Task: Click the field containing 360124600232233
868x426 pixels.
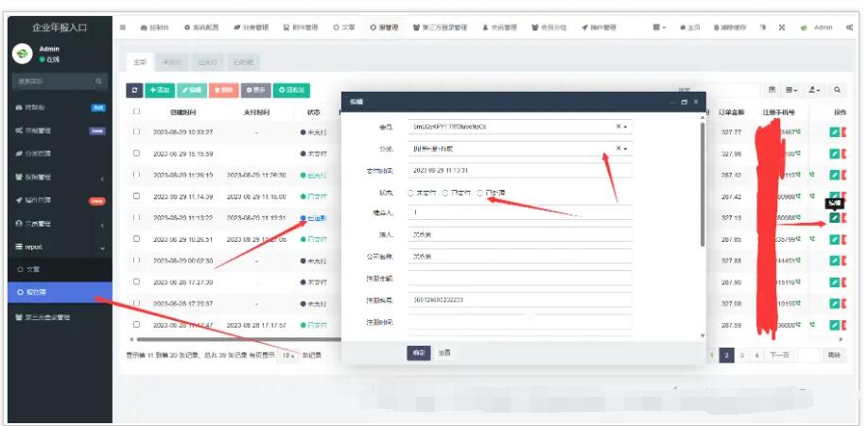Action: click(520, 299)
